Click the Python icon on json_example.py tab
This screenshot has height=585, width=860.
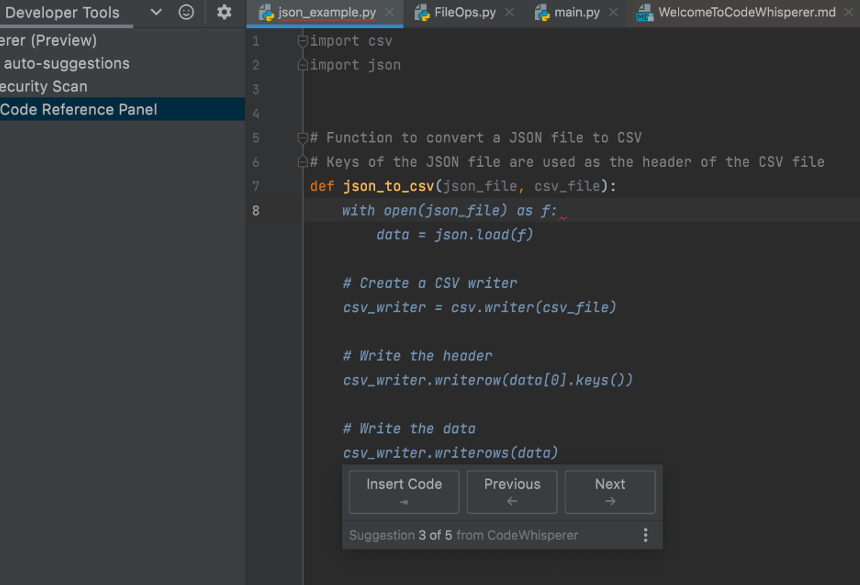[x=266, y=13]
